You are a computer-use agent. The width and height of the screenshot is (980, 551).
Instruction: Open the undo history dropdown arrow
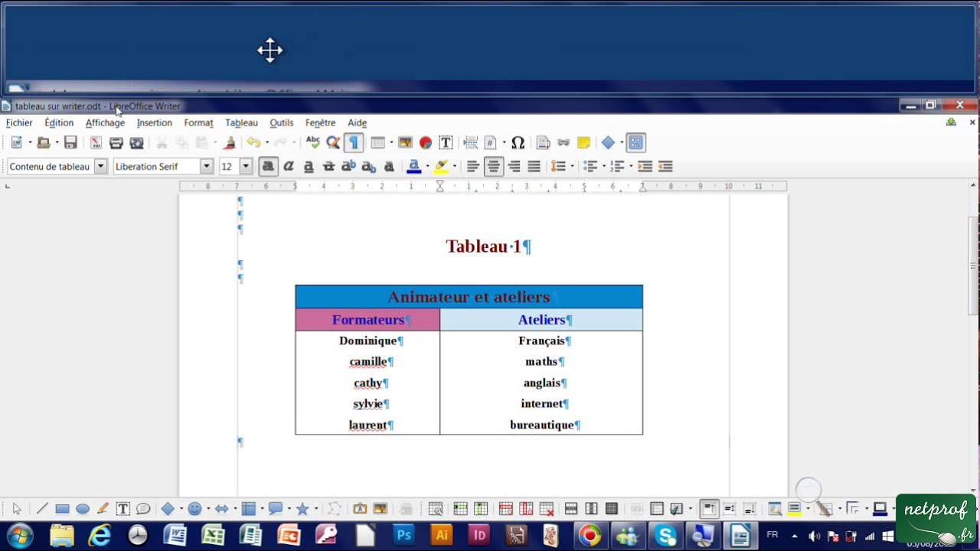coord(266,142)
